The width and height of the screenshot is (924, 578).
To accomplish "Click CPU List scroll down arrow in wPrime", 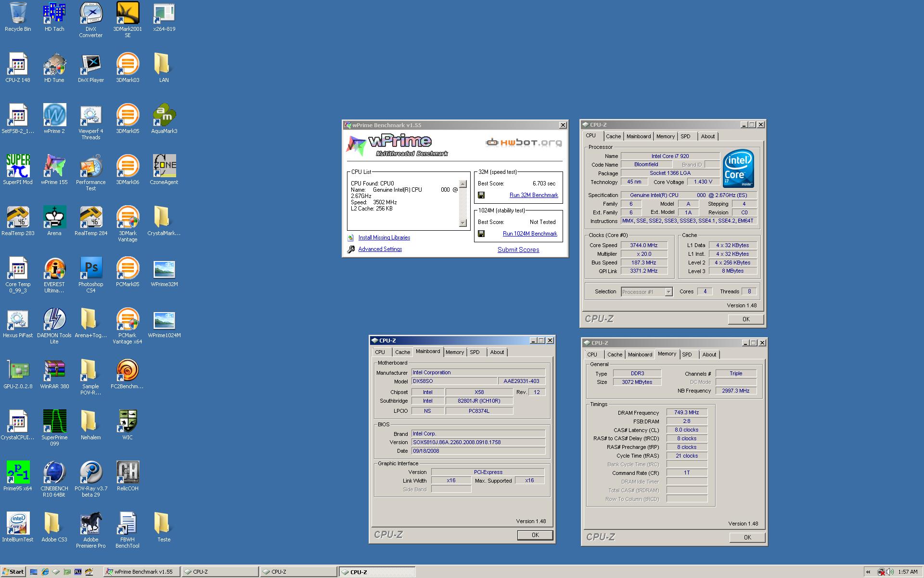I will (463, 223).
